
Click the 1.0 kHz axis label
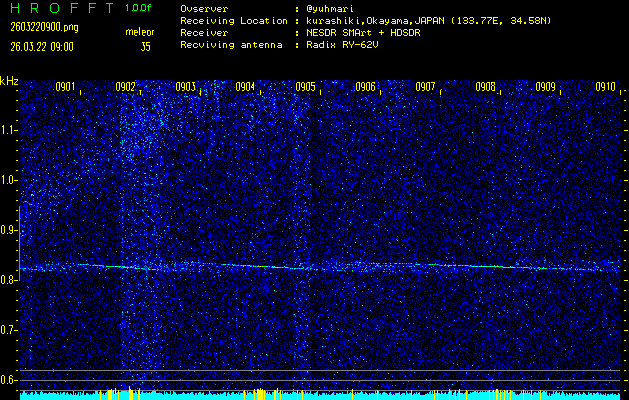point(8,181)
